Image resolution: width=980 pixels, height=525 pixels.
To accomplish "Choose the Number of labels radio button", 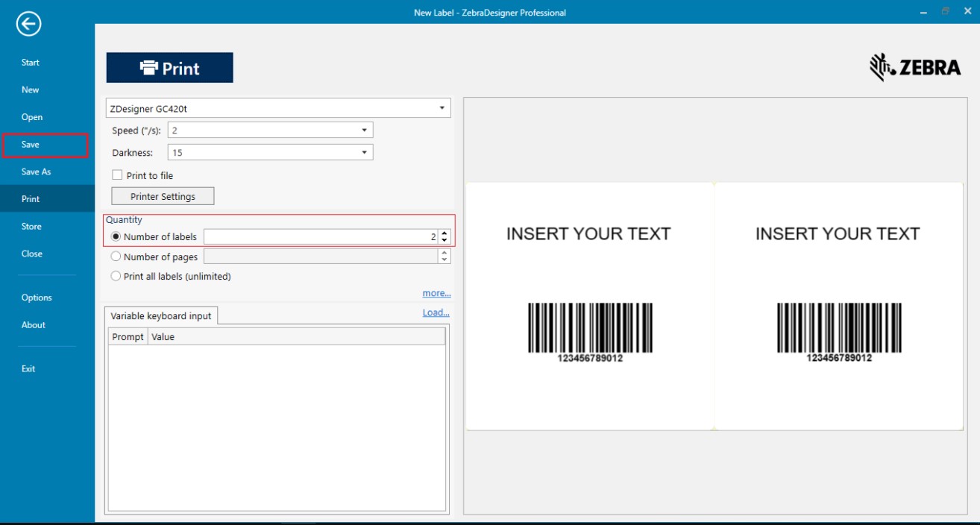I will pyautogui.click(x=116, y=236).
